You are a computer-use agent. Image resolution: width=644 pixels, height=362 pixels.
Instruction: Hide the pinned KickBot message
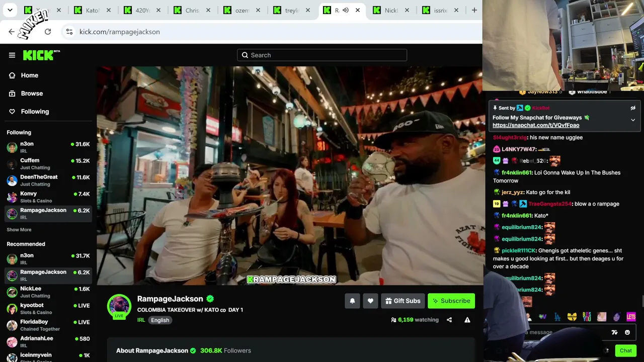tap(633, 108)
